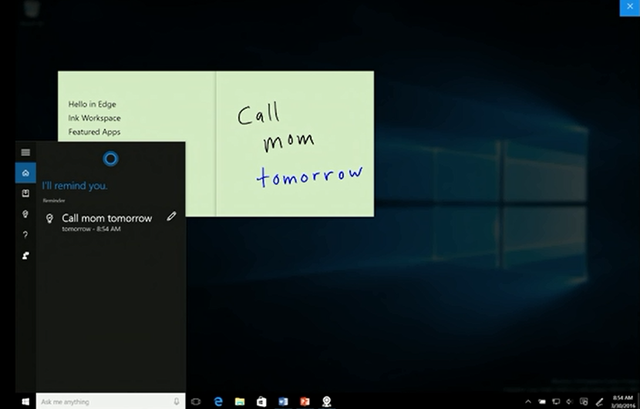
Task: Show hidden system tray icons
Action: click(528, 402)
